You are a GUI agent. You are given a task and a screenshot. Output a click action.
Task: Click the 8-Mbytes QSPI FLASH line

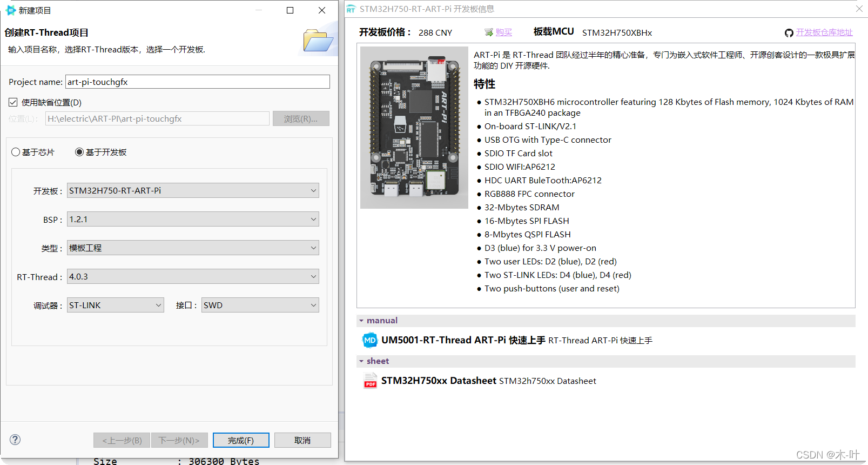tap(528, 234)
